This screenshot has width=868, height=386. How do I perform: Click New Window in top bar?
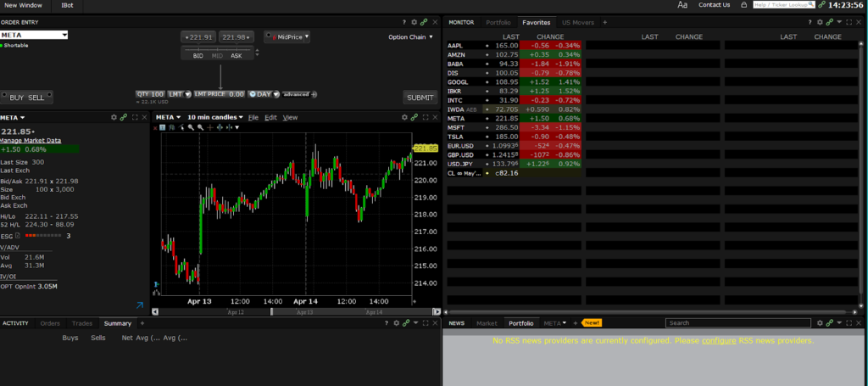(x=23, y=5)
